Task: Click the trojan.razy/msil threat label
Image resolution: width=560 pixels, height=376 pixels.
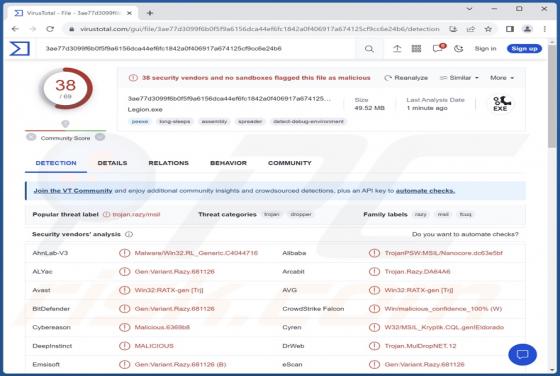Action: coord(136,214)
